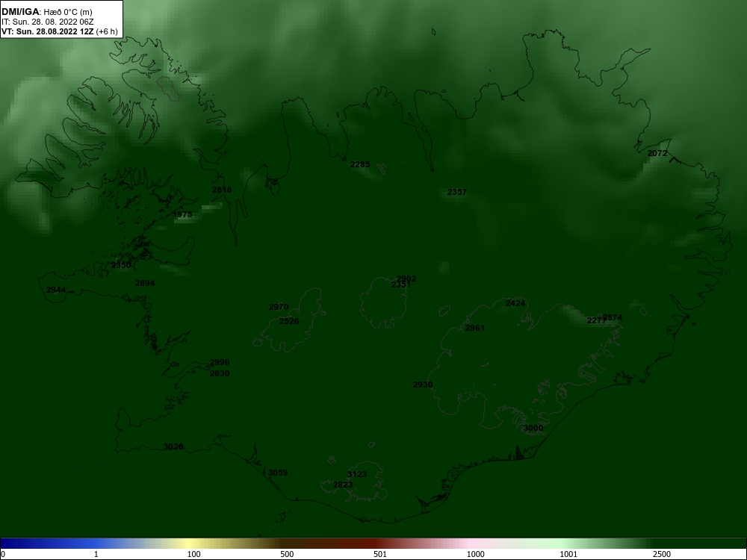The image size is (747, 560).
Task: Select the 2823 value label
Action: click(x=343, y=485)
